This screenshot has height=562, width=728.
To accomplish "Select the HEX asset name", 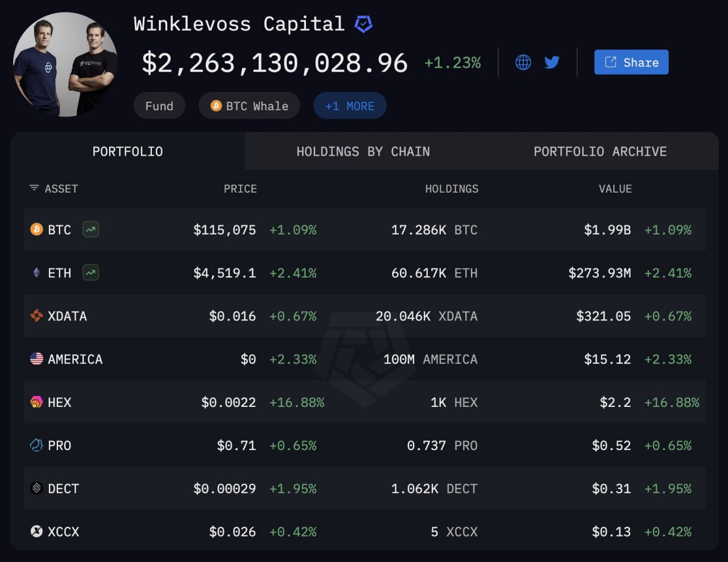I will pyautogui.click(x=59, y=402).
